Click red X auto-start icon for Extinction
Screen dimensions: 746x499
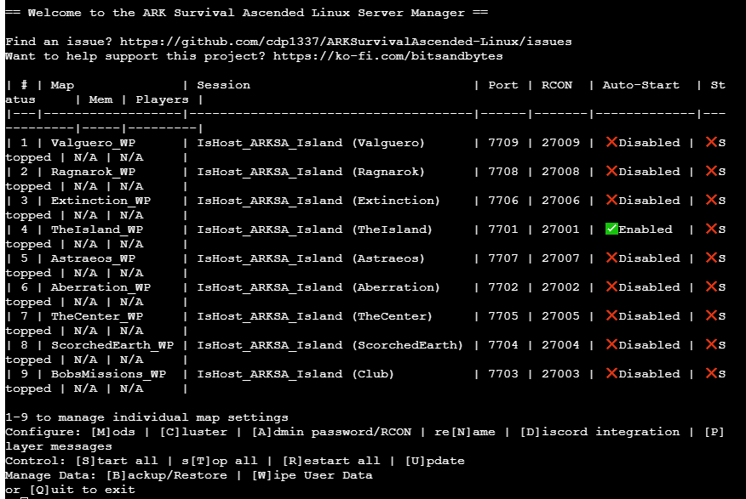point(611,201)
